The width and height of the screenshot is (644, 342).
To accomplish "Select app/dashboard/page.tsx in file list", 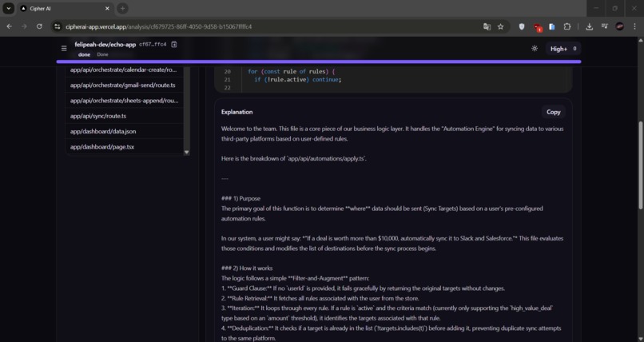I will pyautogui.click(x=124, y=146).
